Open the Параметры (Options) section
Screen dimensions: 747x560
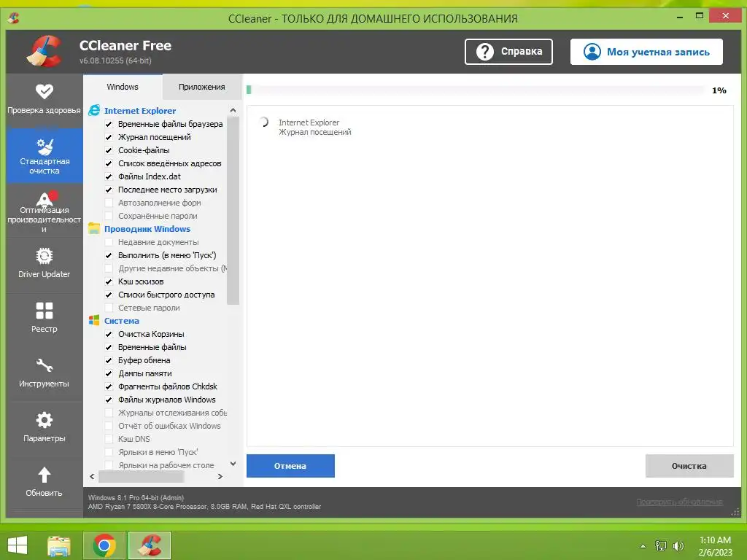pos(44,427)
